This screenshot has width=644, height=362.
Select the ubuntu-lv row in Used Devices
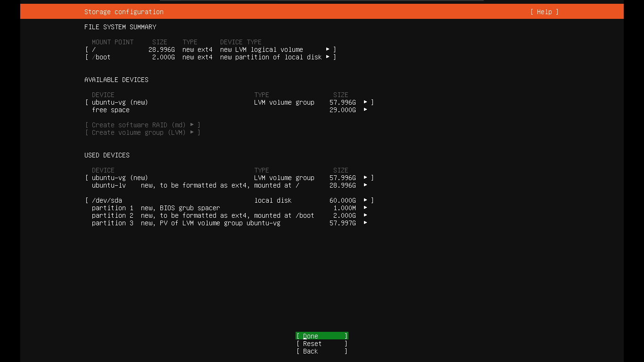[x=109, y=185]
